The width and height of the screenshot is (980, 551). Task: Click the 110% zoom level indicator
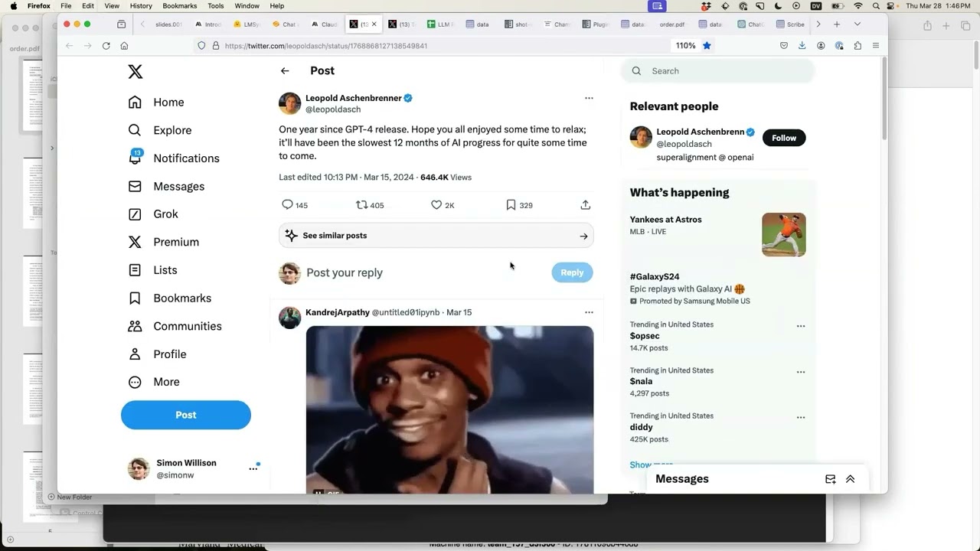[685, 45]
